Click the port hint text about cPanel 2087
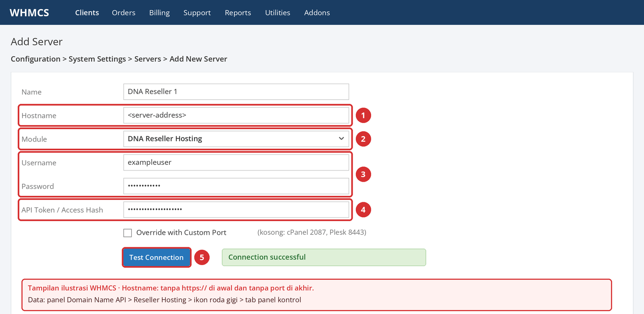This screenshot has width=644, height=314. click(312, 232)
